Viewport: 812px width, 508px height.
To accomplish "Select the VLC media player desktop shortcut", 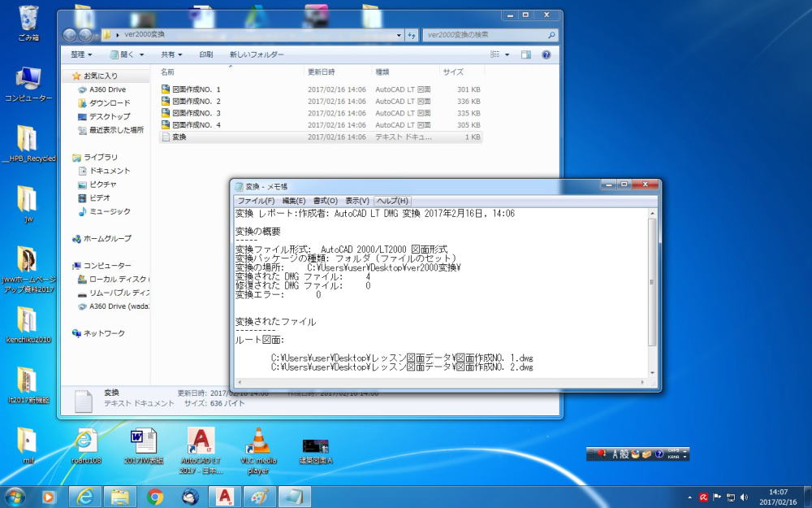I will 258,450.
